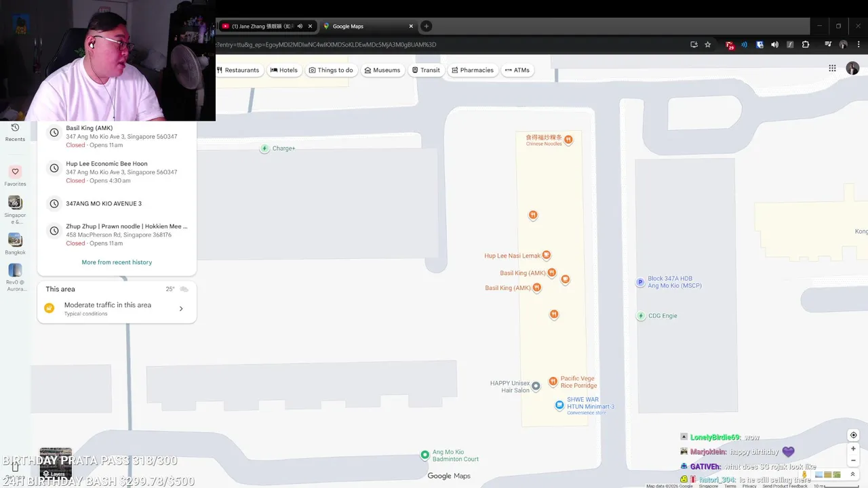Open the Recents panel in sidebar
Image resolution: width=868 pixels, height=488 pixels.
pos(15,132)
